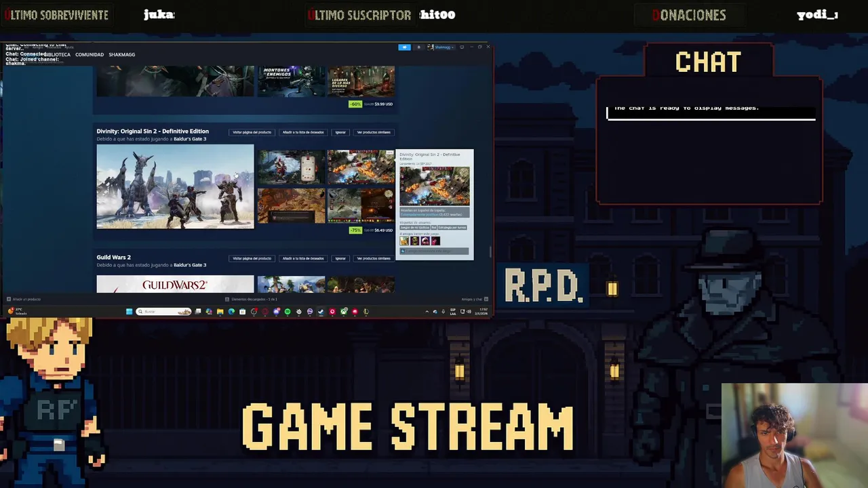Open Microsoft Edge from taskbar
The width and height of the screenshot is (868, 488).
[x=231, y=312]
